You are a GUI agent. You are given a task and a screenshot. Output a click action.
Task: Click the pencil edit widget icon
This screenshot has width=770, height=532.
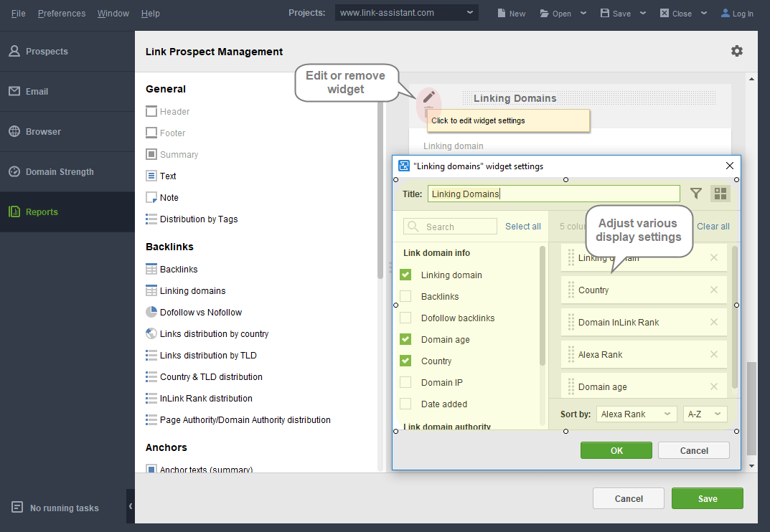click(x=428, y=97)
